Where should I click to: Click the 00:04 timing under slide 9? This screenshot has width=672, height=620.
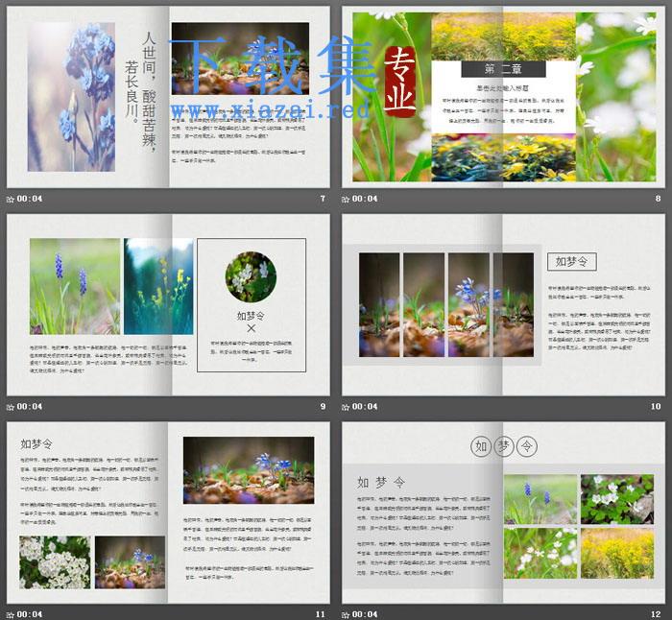coord(30,407)
